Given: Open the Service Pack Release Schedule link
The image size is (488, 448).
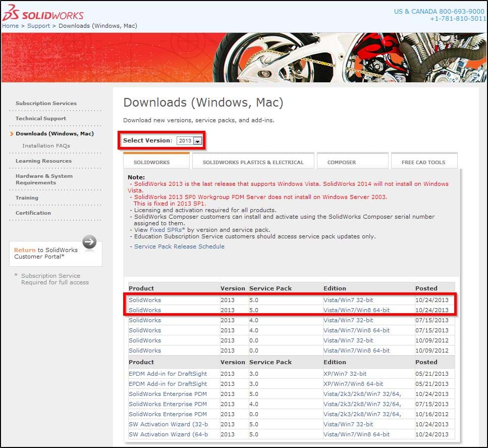Looking at the screenshot, I should click(179, 246).
